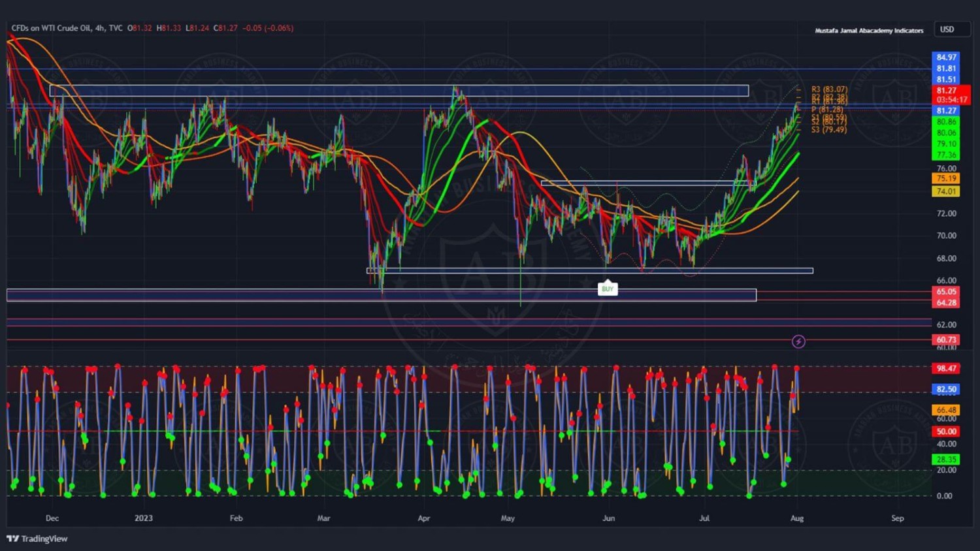The image size is (980, 551).
Task: Click Jul on the time axis
Action: coord(704,518)
